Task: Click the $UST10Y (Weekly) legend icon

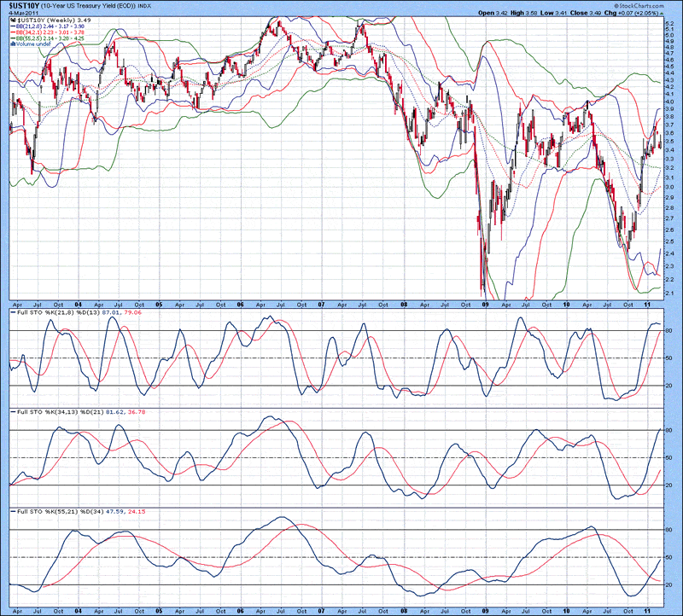Action: [x=13, y=18]
